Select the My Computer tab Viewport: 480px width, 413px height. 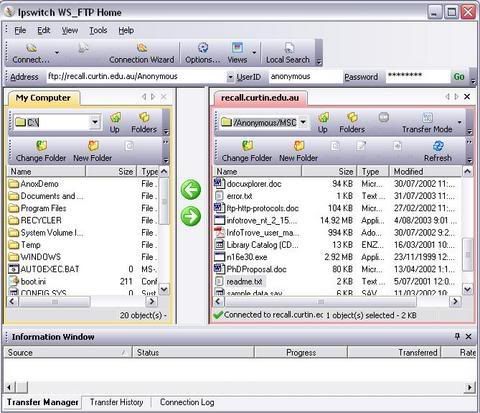tap(43, 98)
